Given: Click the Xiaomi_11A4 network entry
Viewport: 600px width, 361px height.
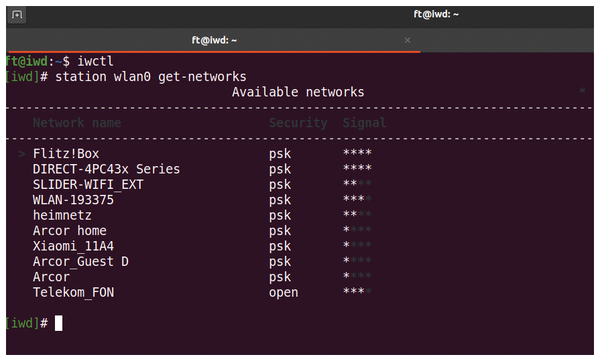Looking at the screenshot, I should pos(73,246).
